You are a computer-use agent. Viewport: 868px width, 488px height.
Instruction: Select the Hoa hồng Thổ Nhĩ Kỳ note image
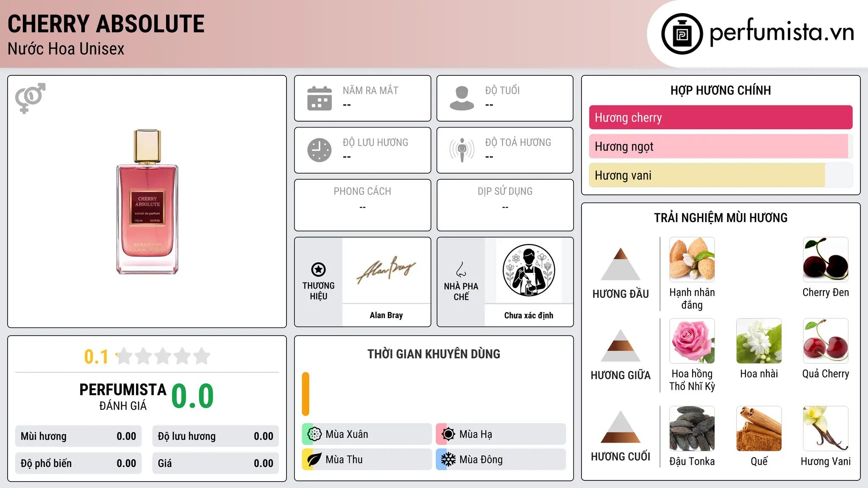point(692,341)
